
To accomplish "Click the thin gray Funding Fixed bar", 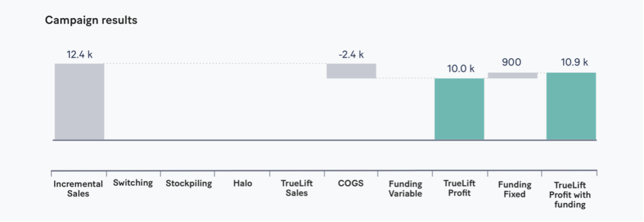I will 513,75.
